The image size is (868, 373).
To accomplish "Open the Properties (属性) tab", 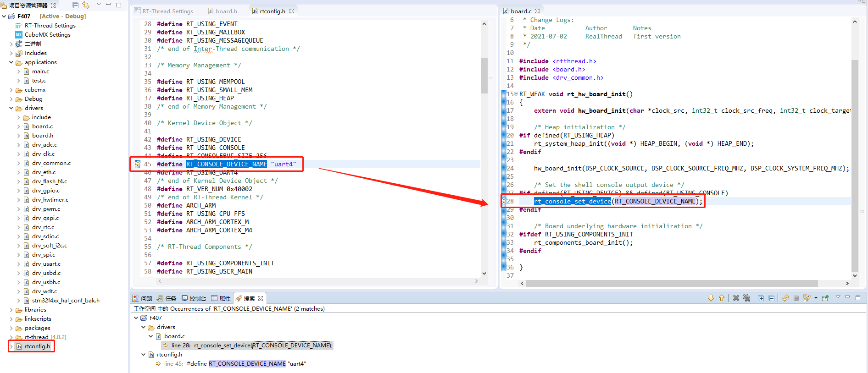I will click(x=221, y=298).
